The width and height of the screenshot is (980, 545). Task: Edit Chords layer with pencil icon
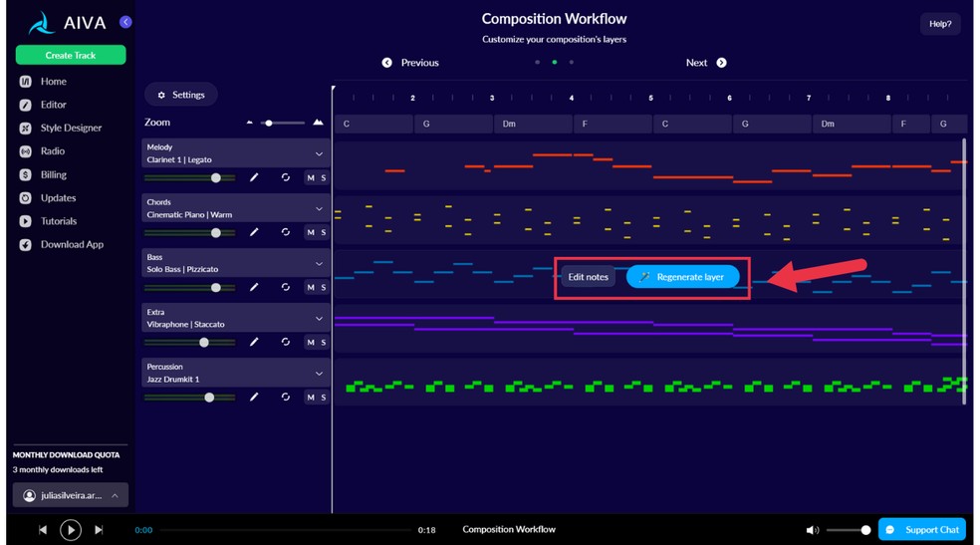(x=254, y=232)
